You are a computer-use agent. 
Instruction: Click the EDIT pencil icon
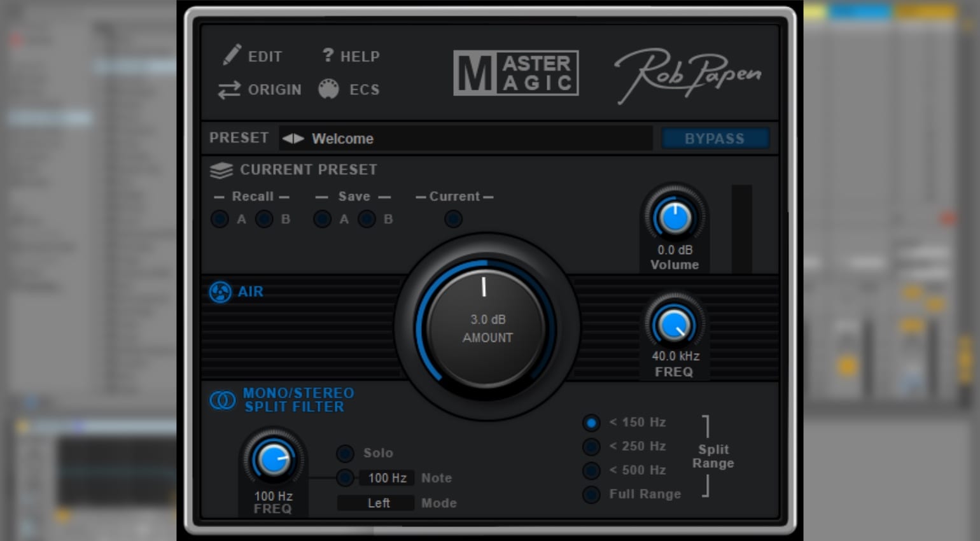point(232,55)
